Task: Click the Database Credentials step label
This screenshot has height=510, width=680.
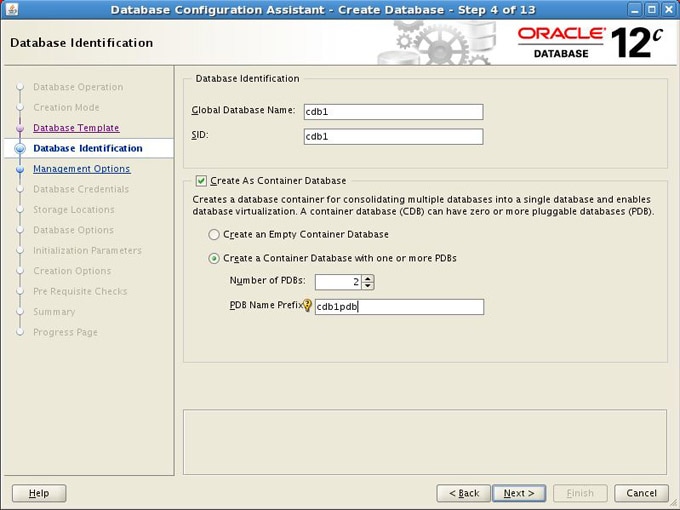Action: click(81, 189)
